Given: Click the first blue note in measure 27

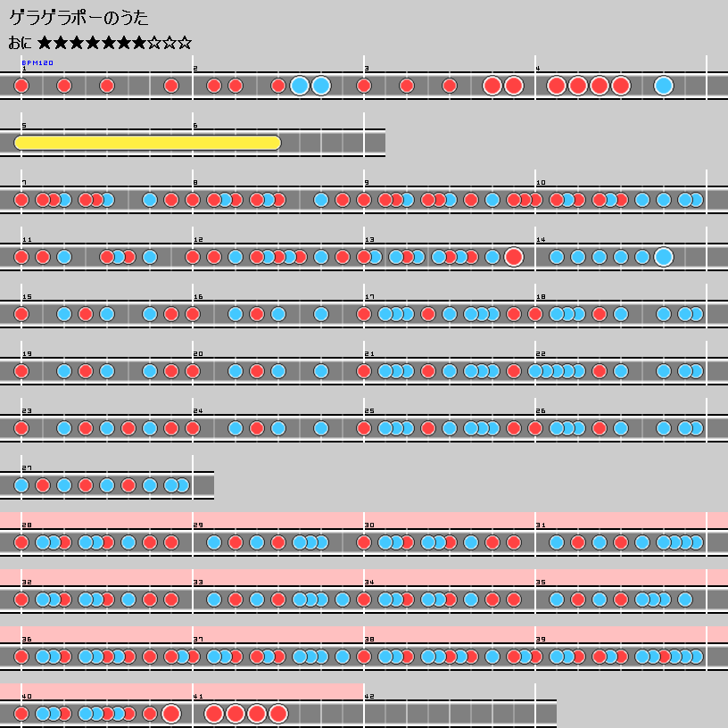Looking at the screenshot, I should (x=21, y=485).
